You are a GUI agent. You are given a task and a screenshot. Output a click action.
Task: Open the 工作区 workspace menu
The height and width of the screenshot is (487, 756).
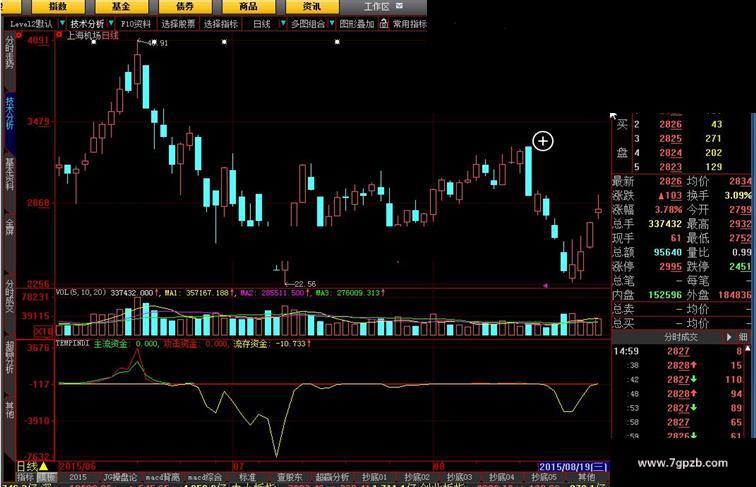tap(376, 7)
